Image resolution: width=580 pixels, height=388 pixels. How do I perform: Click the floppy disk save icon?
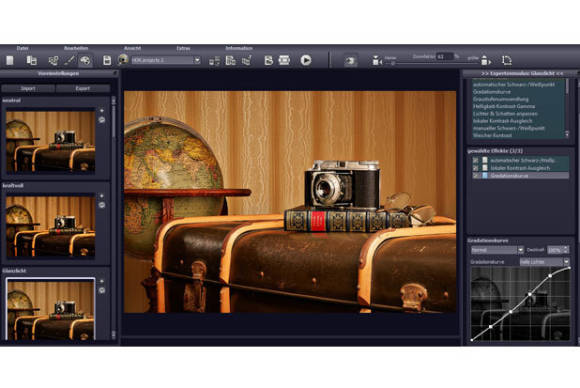coord(107,60)
